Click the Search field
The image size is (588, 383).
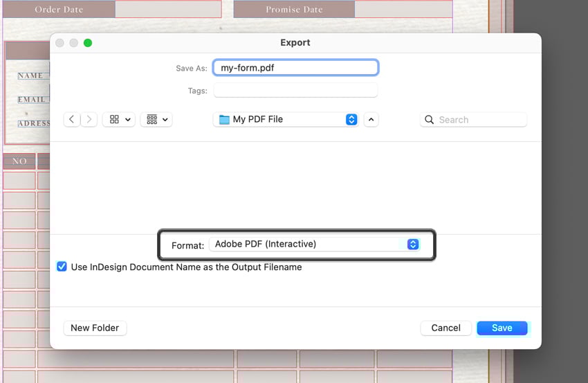473,119
